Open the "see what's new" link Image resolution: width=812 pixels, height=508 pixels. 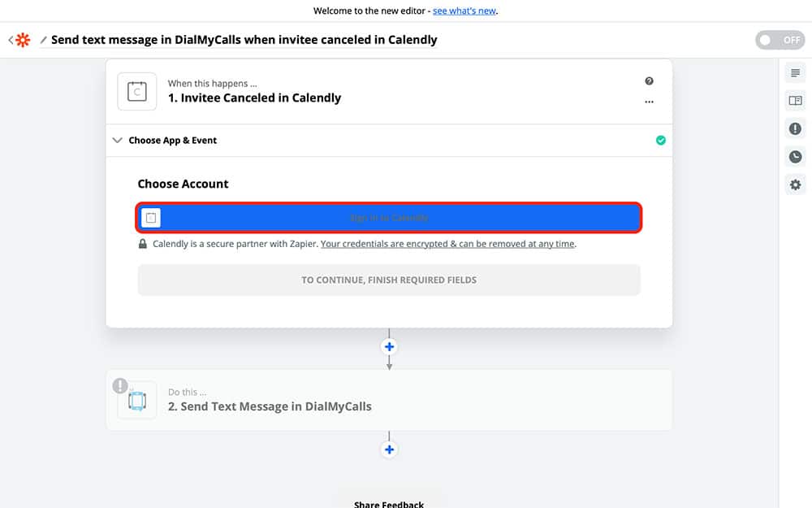(464, 11)
